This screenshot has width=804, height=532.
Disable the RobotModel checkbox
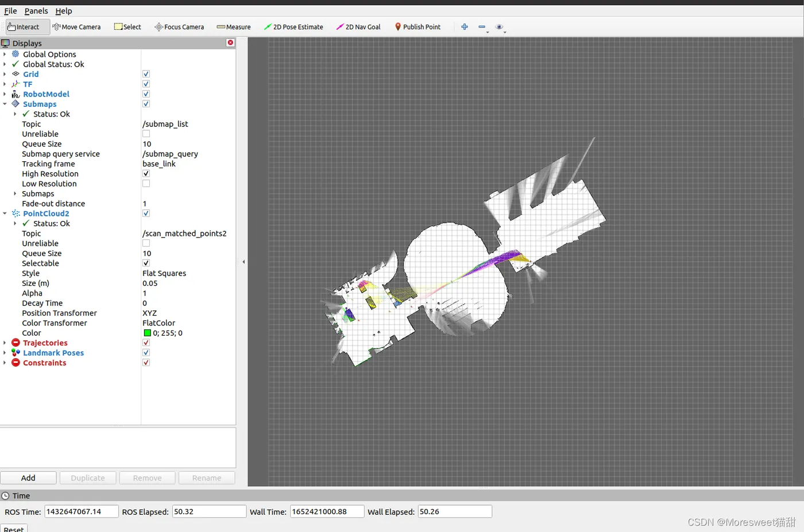[x=146, y=94]
